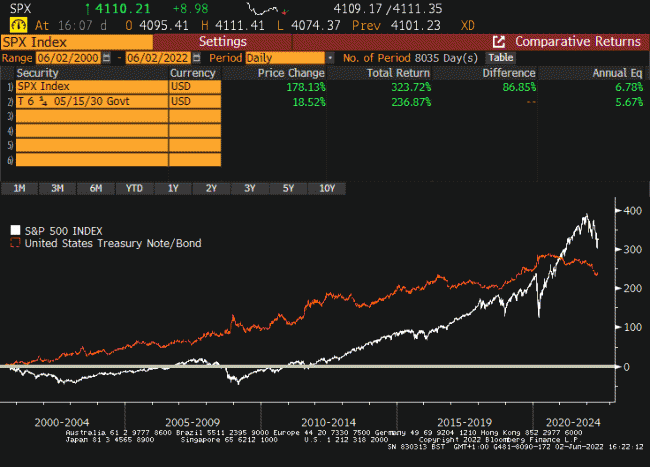Click the SPX price change value 178.13%
Image resolution: width=650 pixels, height=467 pixels.
tap(306, 87)
